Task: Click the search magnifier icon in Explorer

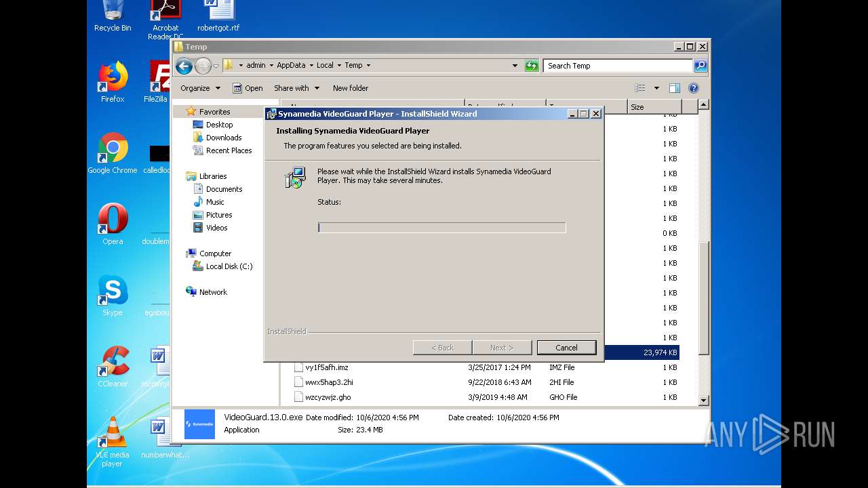Action: click(701, 66)
